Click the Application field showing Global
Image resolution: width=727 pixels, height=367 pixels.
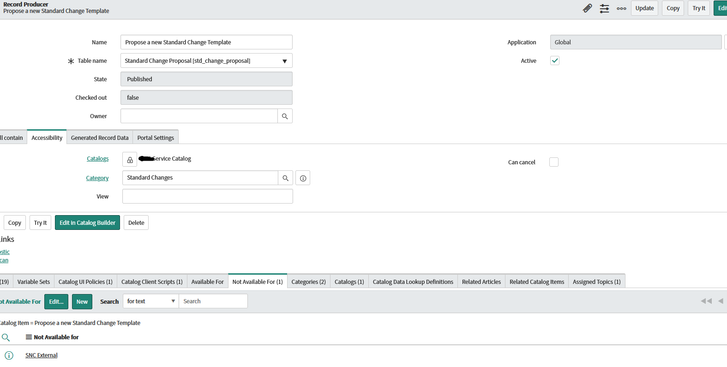coord(636,42)
